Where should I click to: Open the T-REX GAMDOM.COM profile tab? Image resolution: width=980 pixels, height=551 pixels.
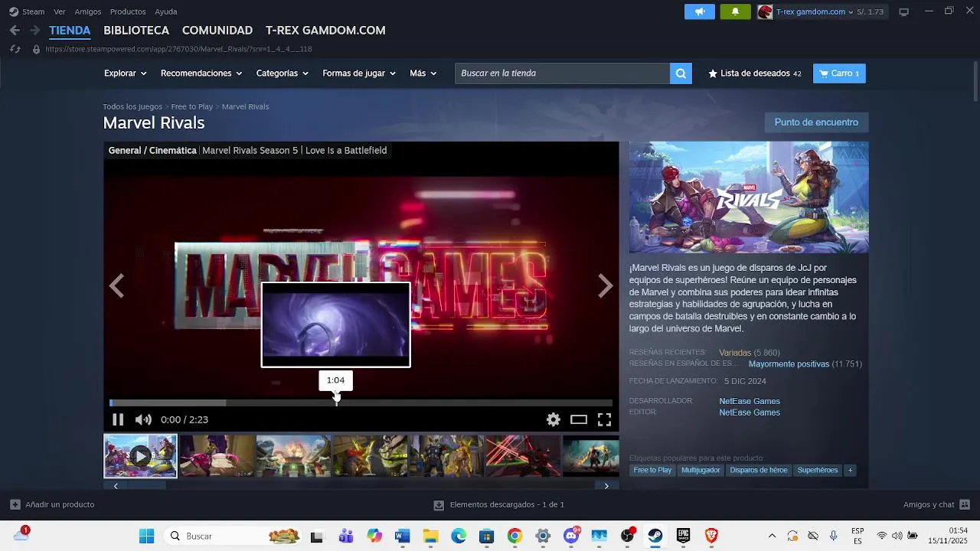click(325, 31)
